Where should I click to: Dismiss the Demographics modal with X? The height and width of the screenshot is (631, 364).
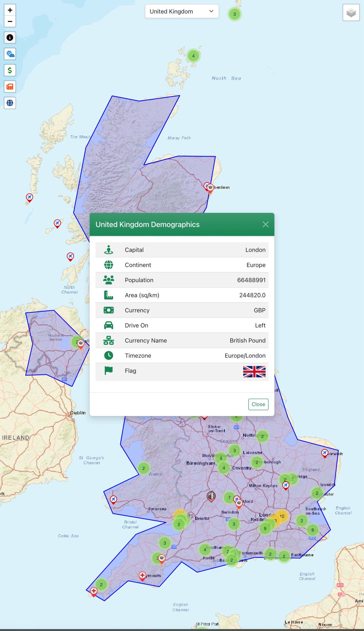[265, 225]
